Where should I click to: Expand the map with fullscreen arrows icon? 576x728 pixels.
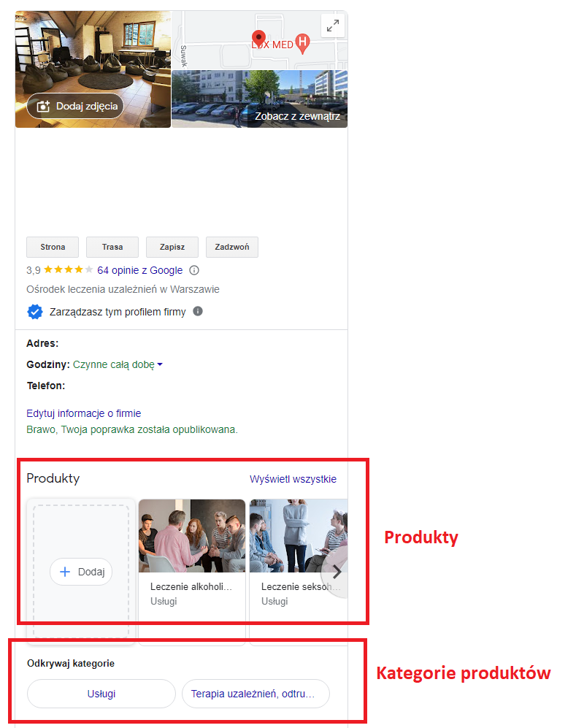pos(333,26)
